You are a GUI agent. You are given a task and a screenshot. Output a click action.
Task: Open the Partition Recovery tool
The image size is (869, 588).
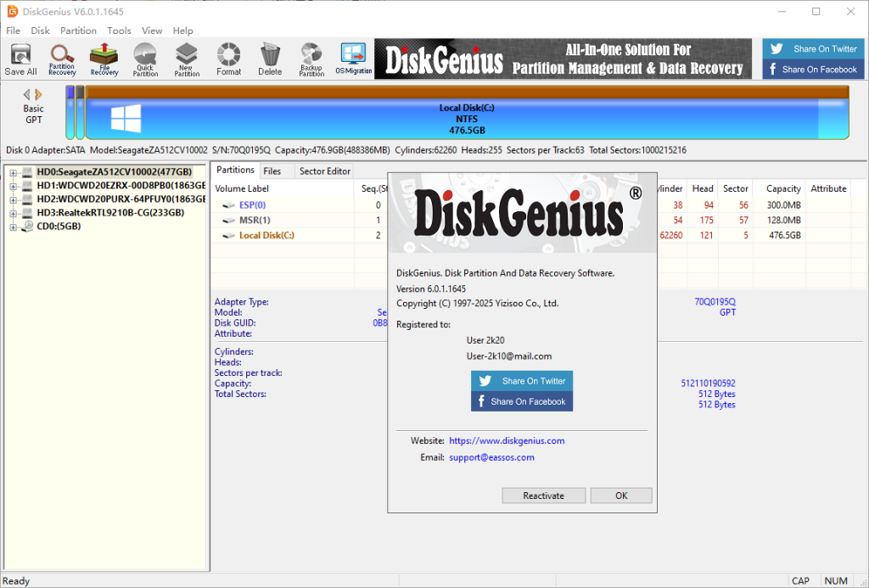(x=62, y=59)
